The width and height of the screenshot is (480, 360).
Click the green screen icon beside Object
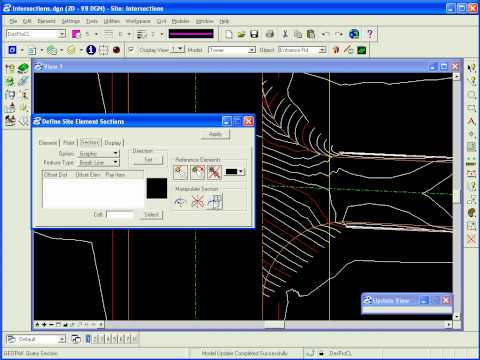tap(362, 50)
